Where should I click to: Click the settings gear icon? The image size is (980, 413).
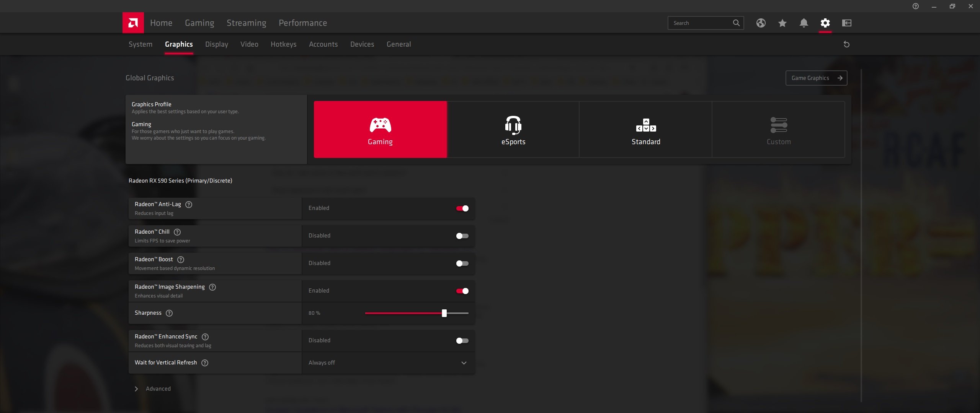pyautogui.click(x=825, y=23)
